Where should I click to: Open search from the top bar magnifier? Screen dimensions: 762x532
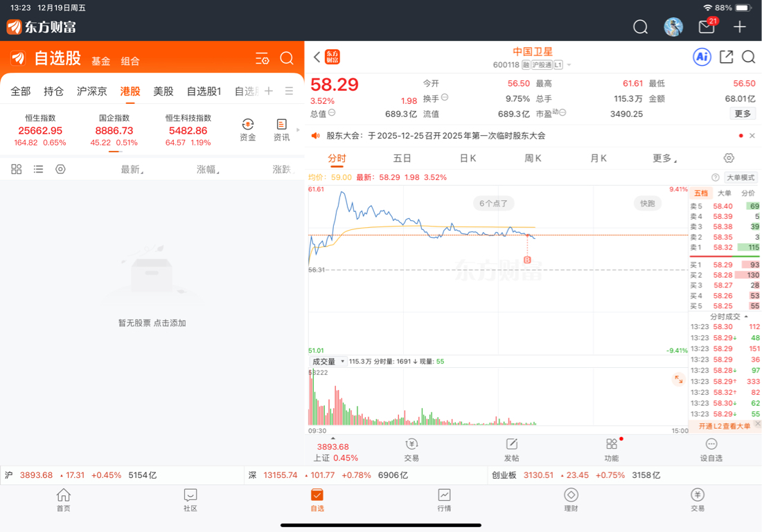point(641,27)
